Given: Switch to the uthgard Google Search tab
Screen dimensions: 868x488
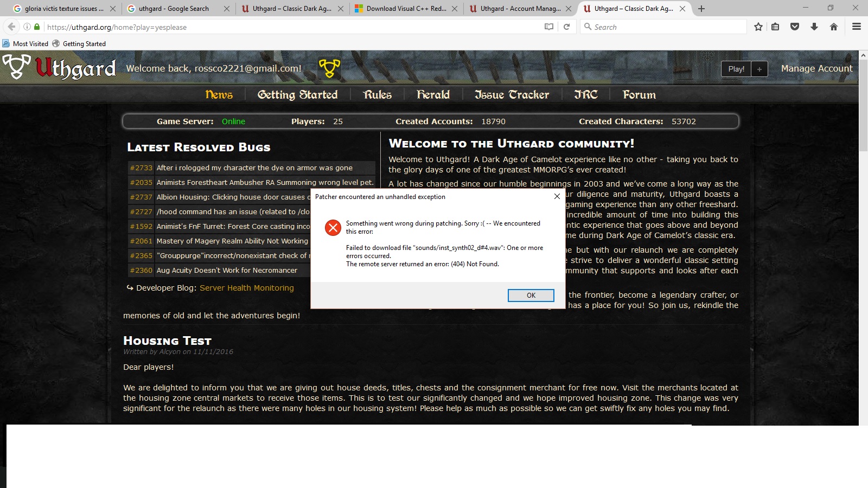Looking at the screenshot, I should 174,9.
